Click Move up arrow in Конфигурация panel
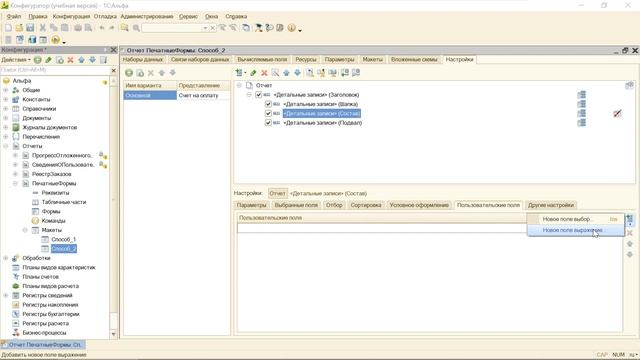Screen dimensions: 640x360 [x=81, y=60]
